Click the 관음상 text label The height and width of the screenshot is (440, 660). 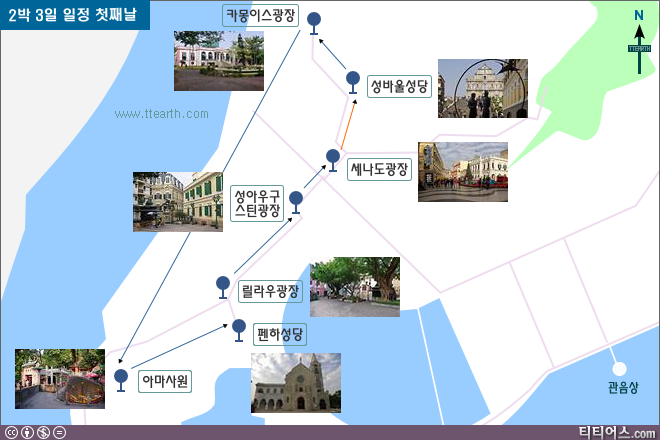[623, 387]
